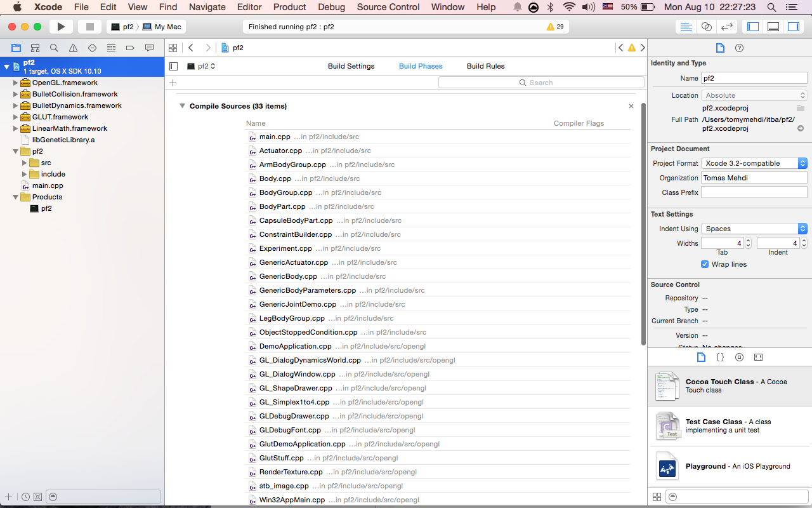812x508 pixels.
Task: Show Code Snippet library
Action: [720, 358]
